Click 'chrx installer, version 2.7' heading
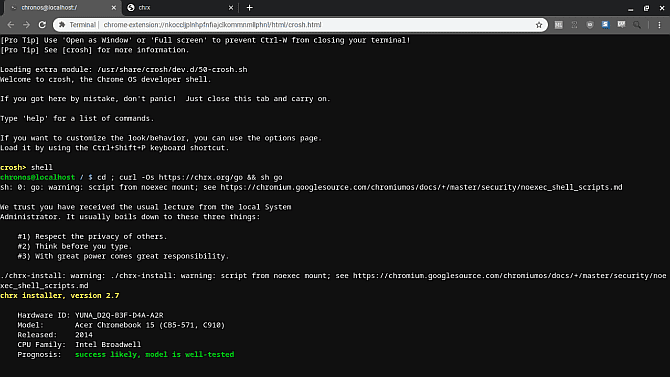 [x=60, y=295]
